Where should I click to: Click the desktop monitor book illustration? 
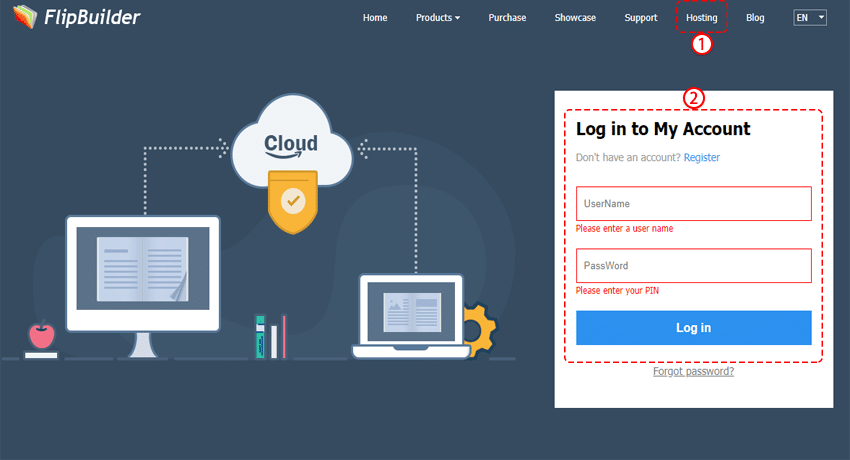(x=143, y=286)
